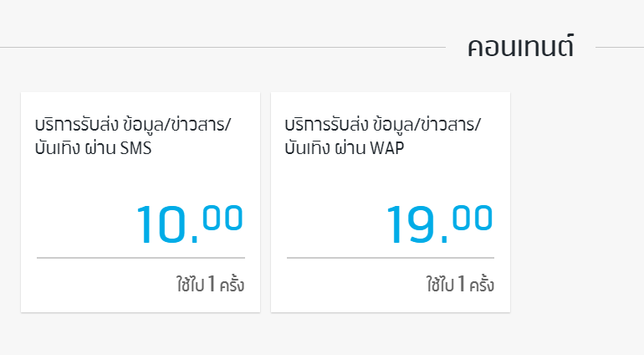Open the WAP content service card
This screenshot has width=644, height=355.
coord(390,201)
